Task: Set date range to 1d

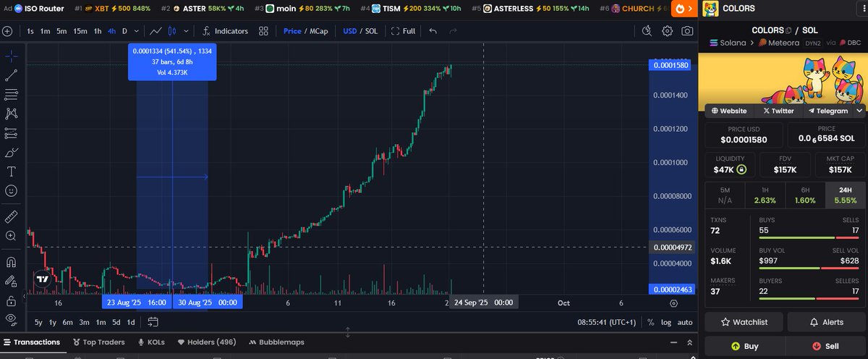Action: [x=131, y=322]
